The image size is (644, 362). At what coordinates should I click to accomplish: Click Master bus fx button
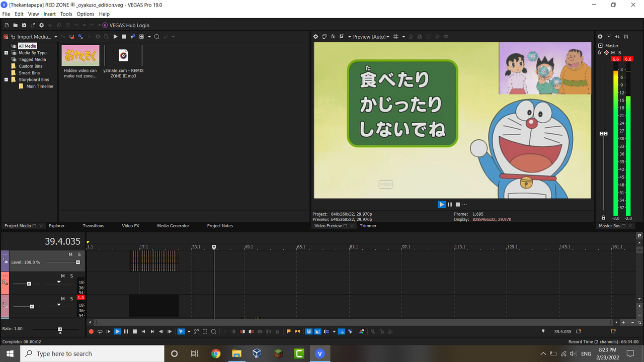click(x=600, y=53)
